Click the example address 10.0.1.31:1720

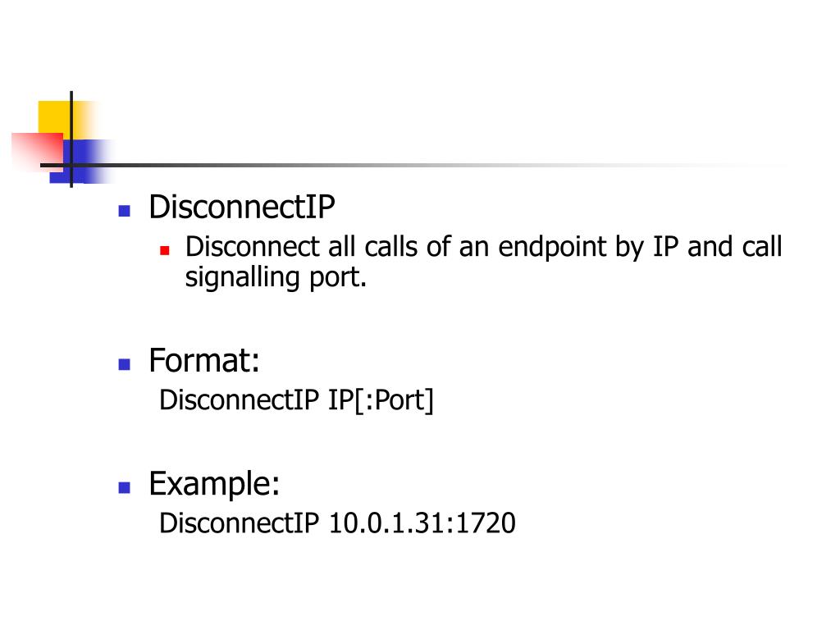(422, 523)
